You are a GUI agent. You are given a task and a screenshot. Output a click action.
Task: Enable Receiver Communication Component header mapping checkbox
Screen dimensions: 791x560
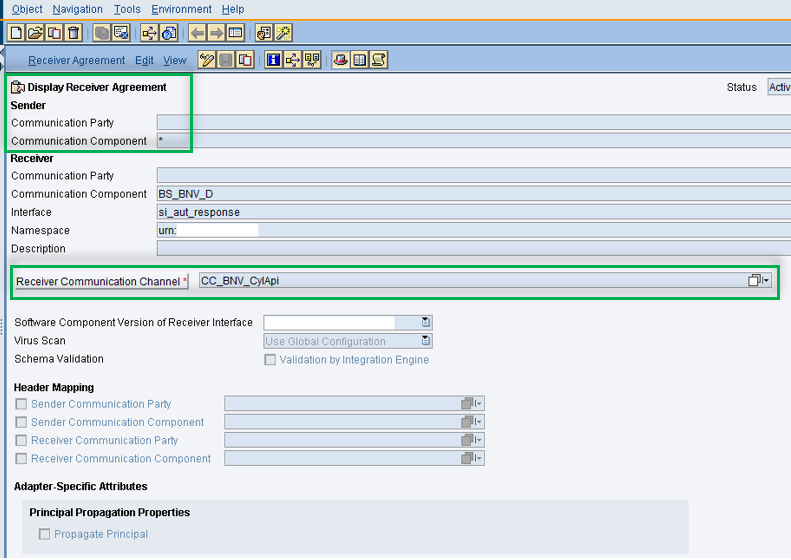coord(21,459)
